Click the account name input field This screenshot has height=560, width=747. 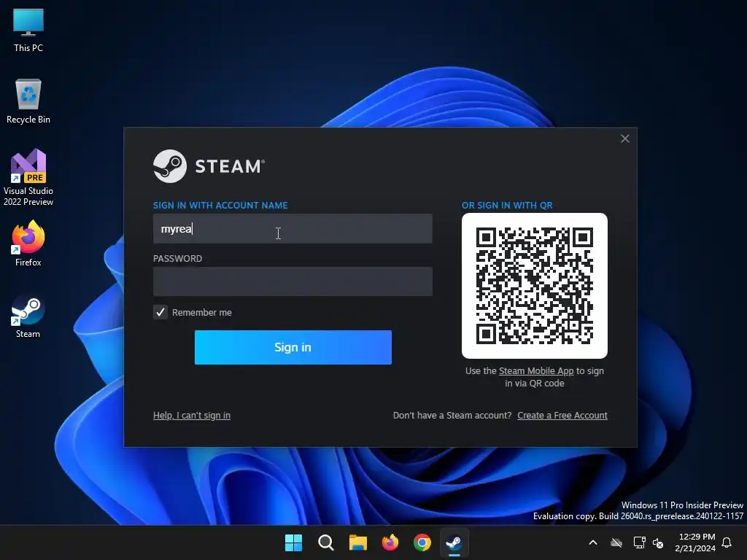click(x=293, y=228)
